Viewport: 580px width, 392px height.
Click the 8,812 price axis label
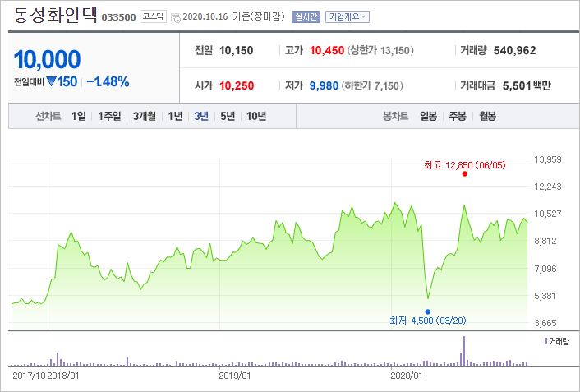[545, 241]
